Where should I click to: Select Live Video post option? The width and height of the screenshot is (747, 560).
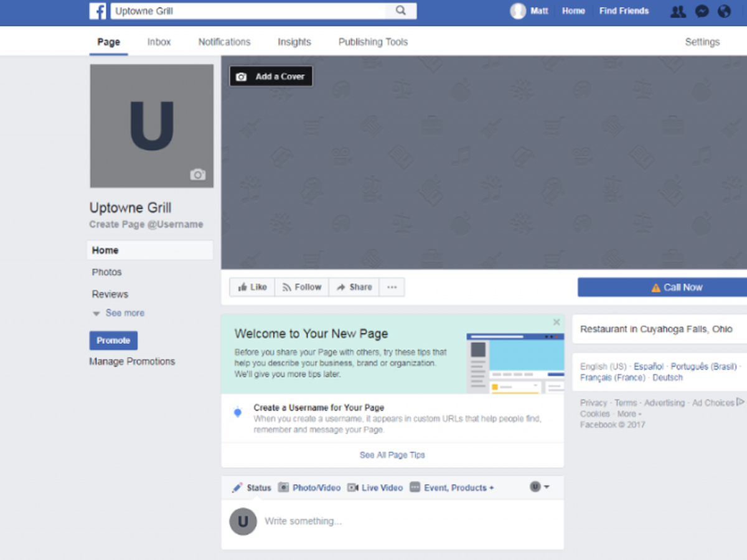375,488
